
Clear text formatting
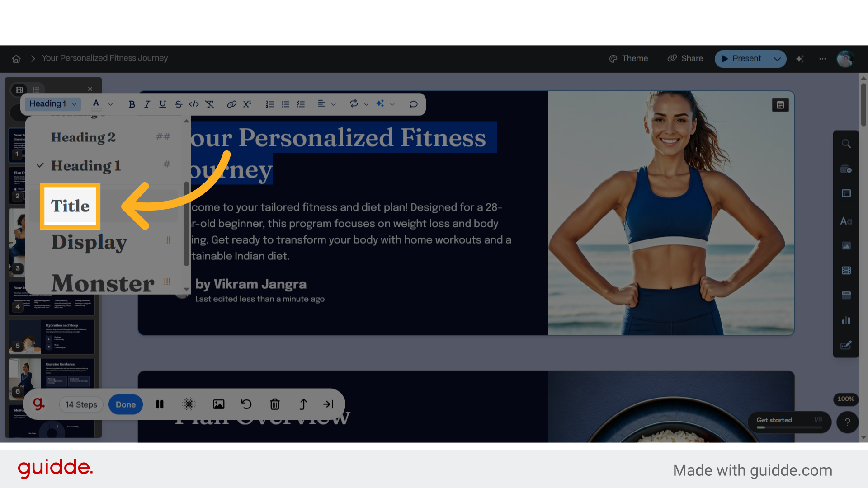[209, 104]
